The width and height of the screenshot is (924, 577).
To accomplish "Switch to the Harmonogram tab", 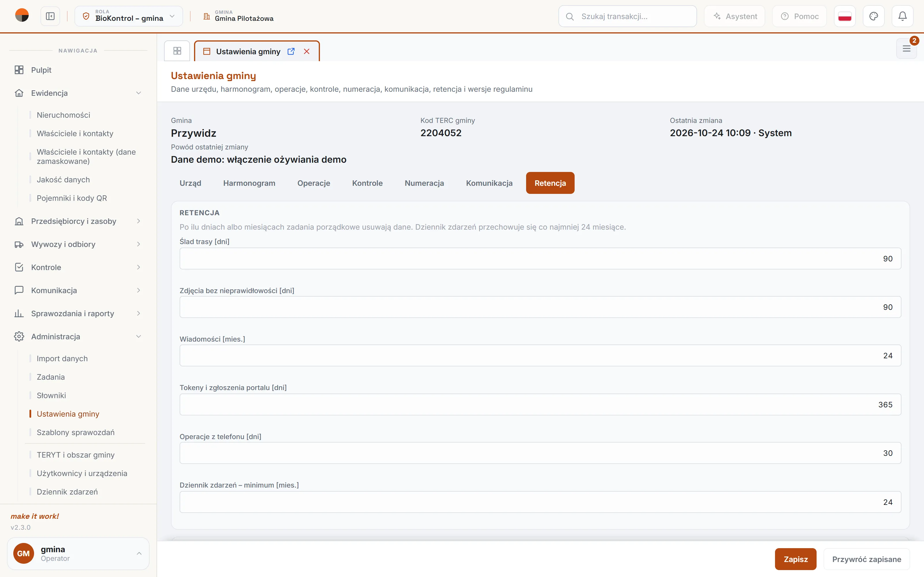I will pos(249,183).
